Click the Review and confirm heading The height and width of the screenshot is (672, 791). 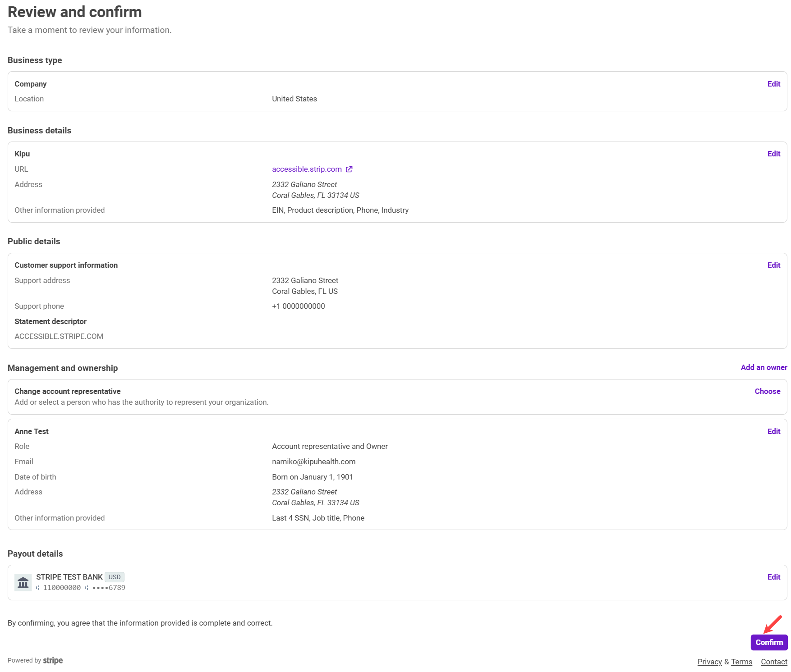[75, 12]
